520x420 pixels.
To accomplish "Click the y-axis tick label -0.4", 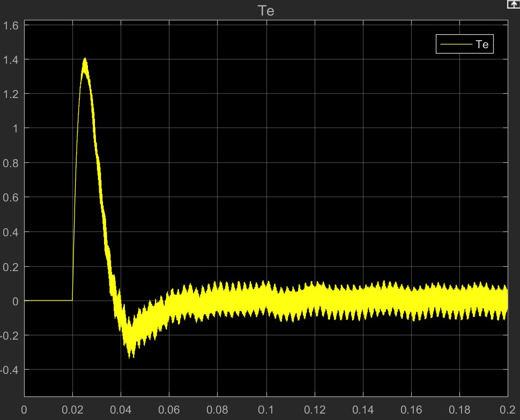I will [9, 370].
